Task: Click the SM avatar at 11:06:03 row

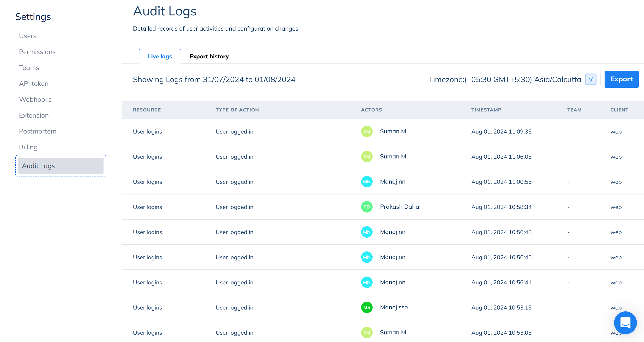Action: 366,157
